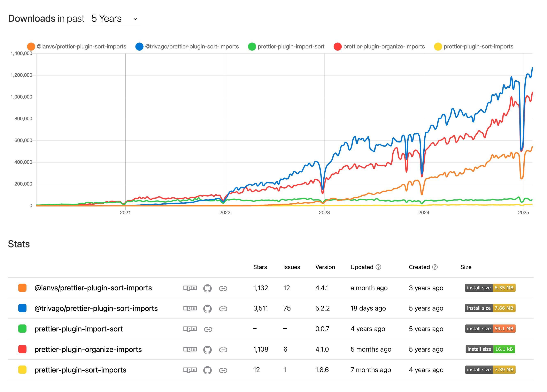Open GitHub icon for prettier-plugin-organize-imports
Viewport: 547px width, 392px height.
tap(207, 350)
